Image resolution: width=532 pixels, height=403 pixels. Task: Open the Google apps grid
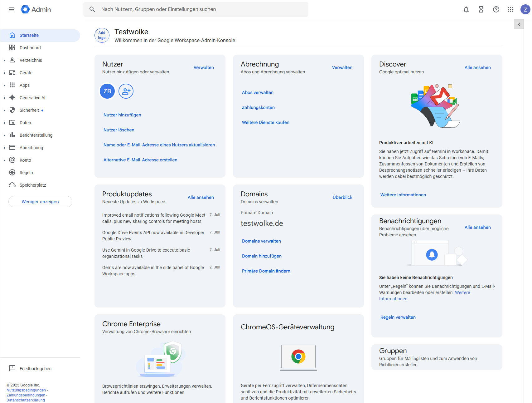[x=510, y=9]
